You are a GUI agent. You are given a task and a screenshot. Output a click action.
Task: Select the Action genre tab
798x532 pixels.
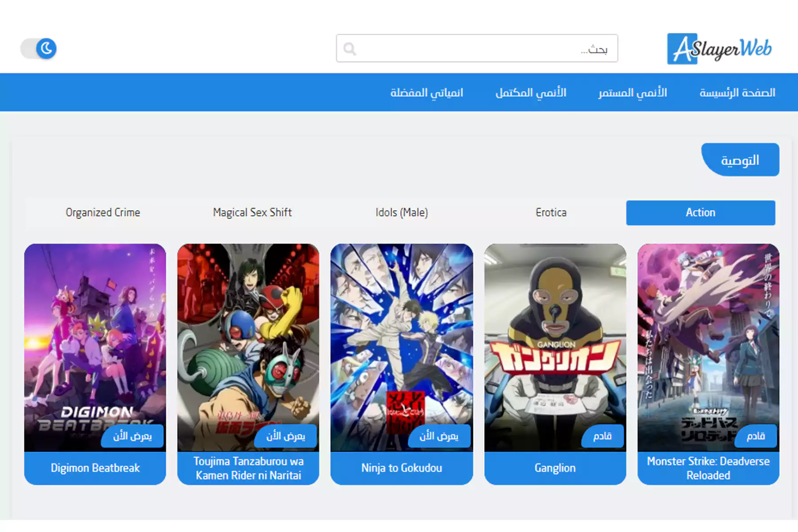tap(700, 213)
